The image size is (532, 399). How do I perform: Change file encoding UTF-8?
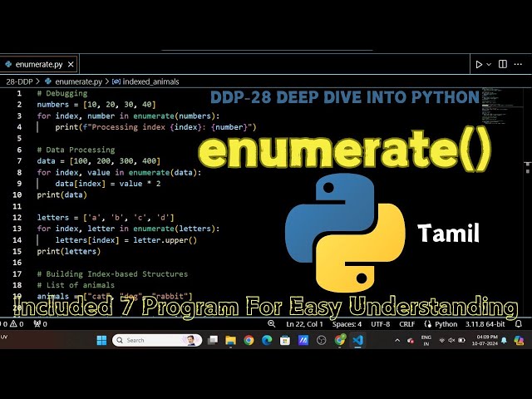point(381,324)
